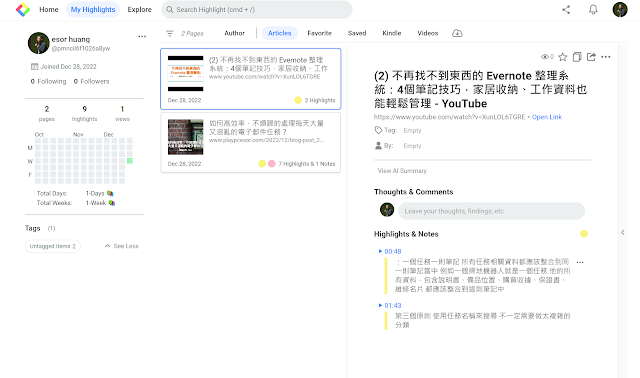This screenshot has height=378, width=640.
Task: Click the joined date calendar icon
Action: click(35, 67)
